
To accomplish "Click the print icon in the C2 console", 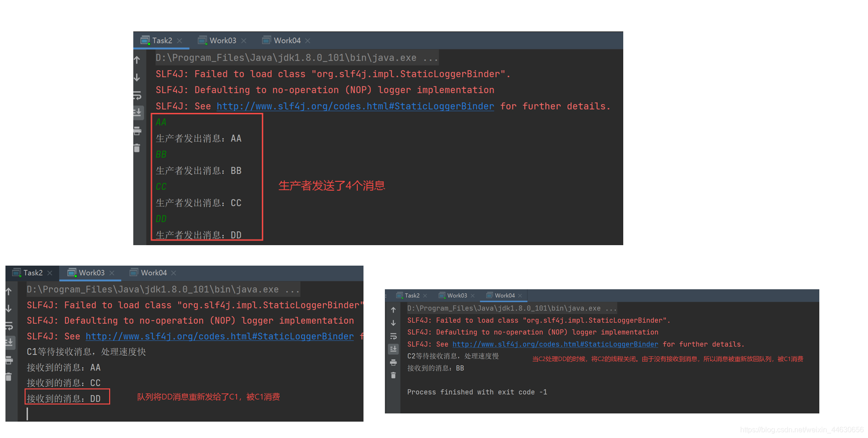I will (x=394, y=362).
